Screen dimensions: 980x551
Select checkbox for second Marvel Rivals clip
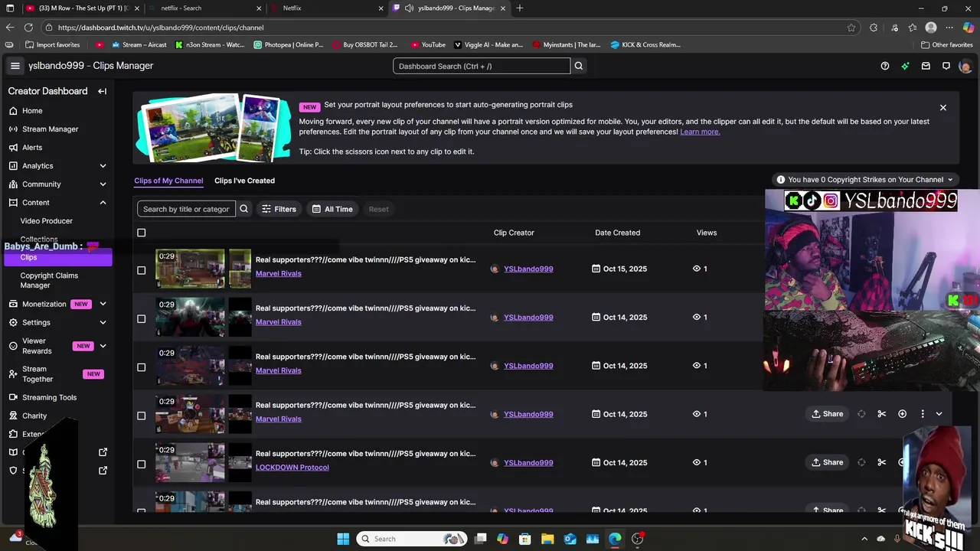pos(141,318)
